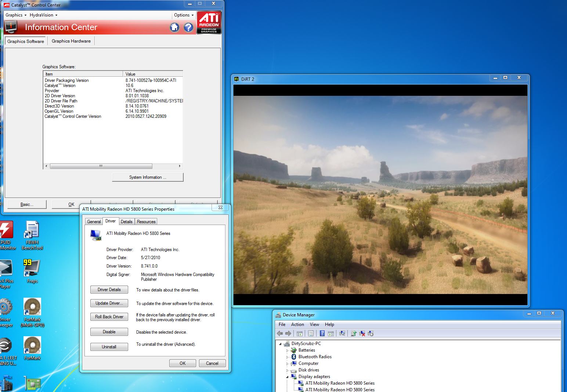Open Details tab in Properties dialog
The height and width of the screenshot is (392, 567).
[126, 222]
